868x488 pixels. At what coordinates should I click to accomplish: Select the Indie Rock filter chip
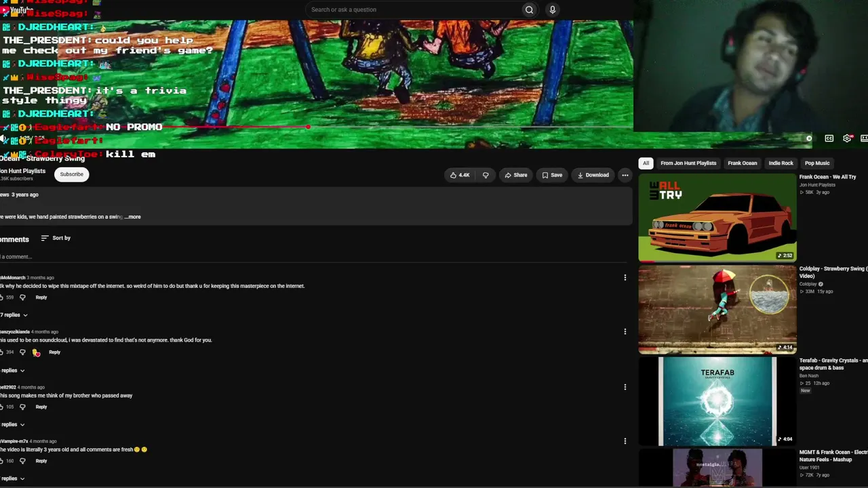pos(781,163)
